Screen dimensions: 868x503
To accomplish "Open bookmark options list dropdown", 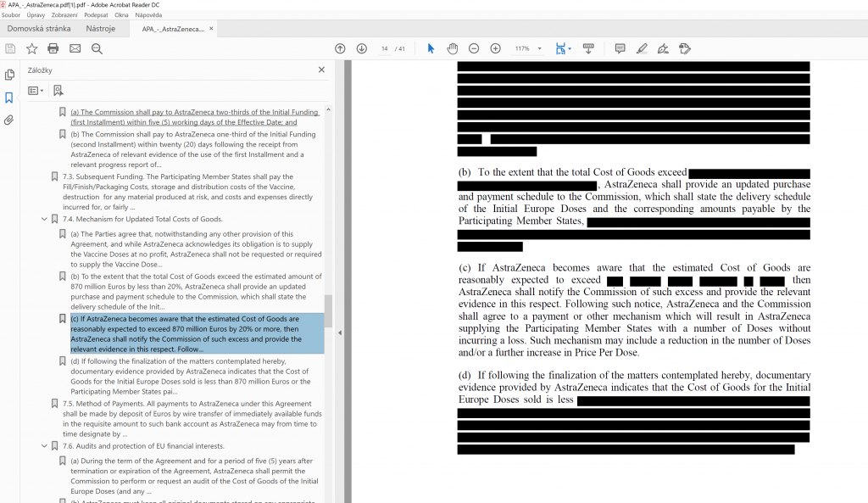I will 36,90.
